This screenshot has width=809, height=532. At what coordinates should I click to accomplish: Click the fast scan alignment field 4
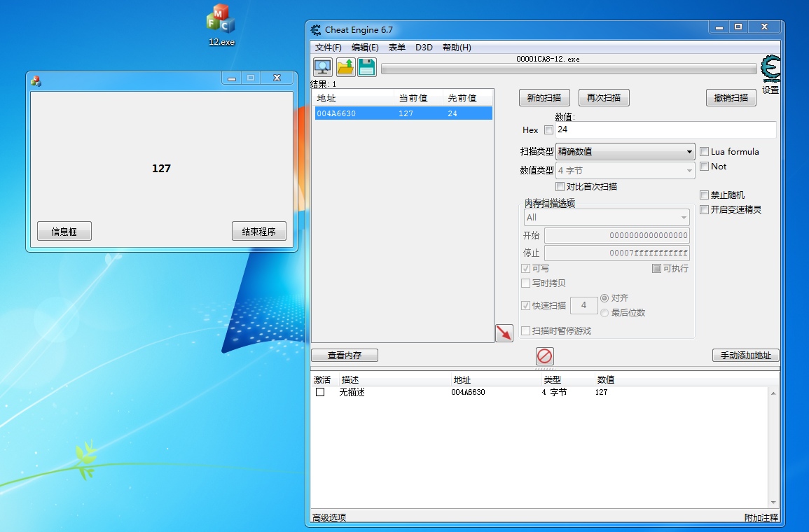583,305
